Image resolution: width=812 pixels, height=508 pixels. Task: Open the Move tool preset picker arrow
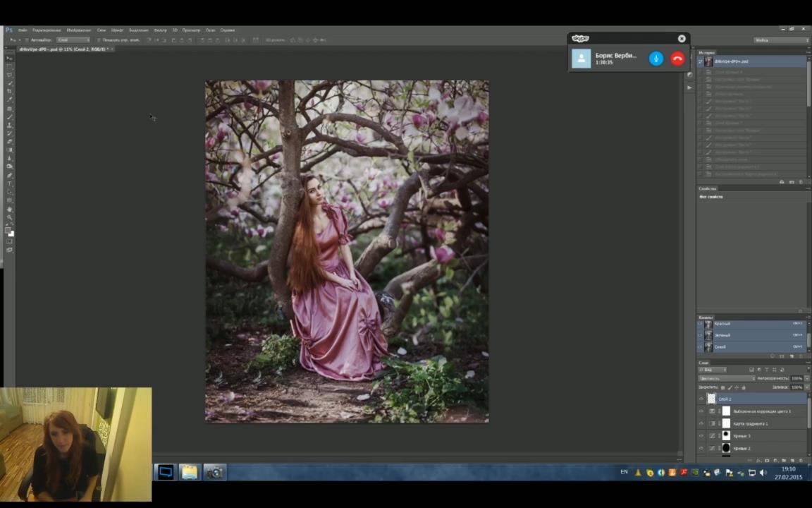pyautogui.click(x=20, y=40)
